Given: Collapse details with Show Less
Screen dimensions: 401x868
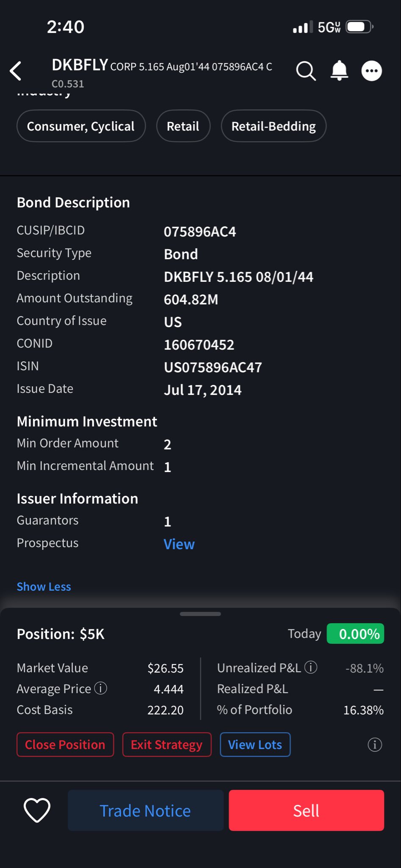Looking at the screenshot, I should point(44,587).
